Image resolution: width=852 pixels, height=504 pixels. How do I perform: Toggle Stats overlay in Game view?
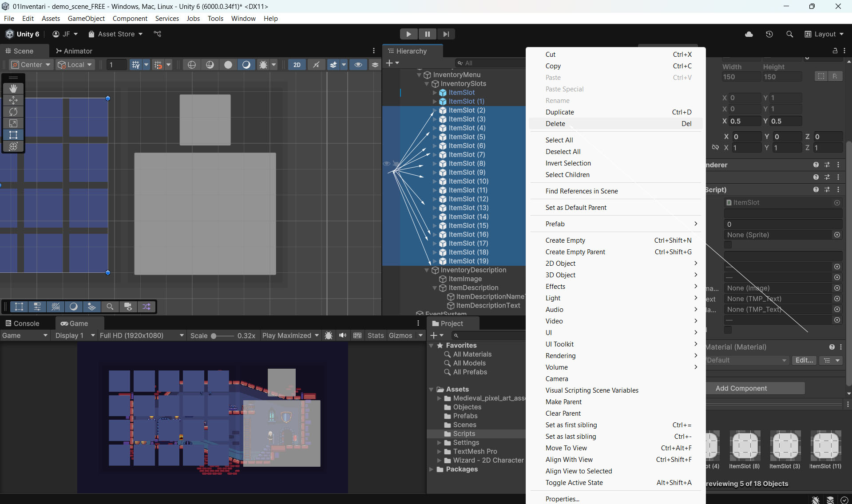pos(375,335)
